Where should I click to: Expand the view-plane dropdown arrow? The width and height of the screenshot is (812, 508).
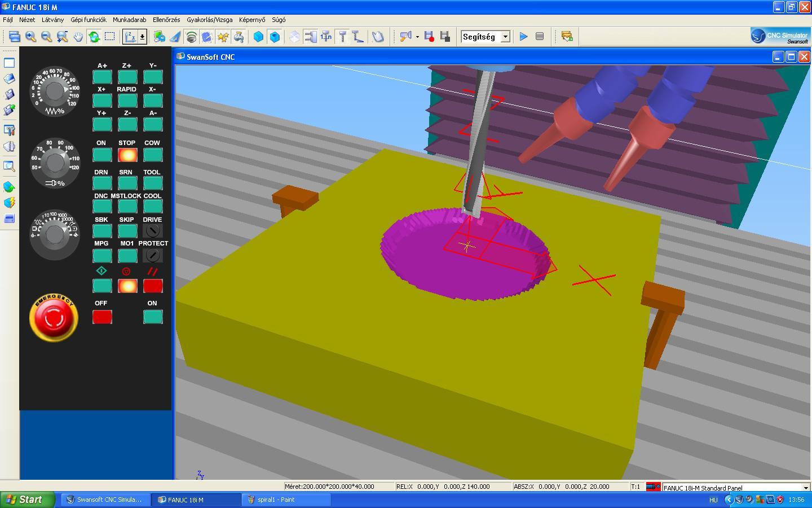pos(143,37)
